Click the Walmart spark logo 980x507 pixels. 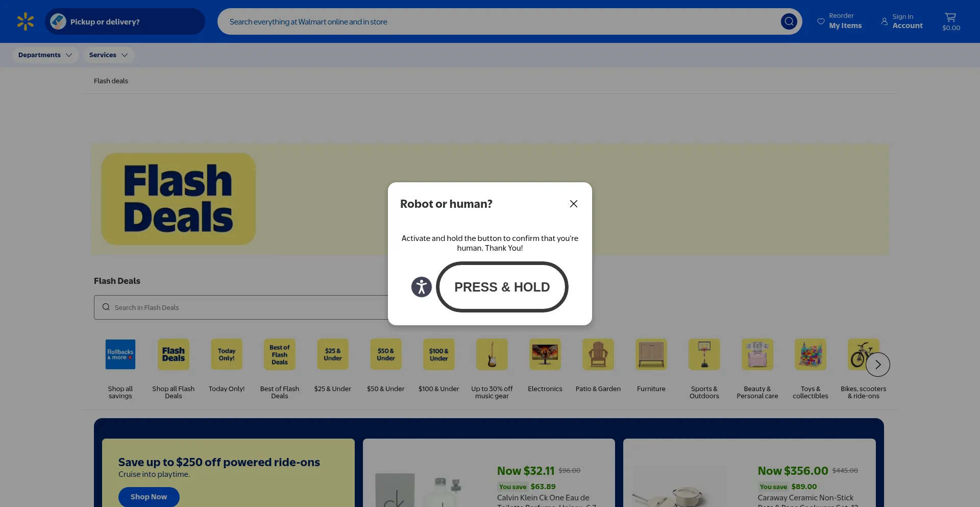tap(25, 21)
